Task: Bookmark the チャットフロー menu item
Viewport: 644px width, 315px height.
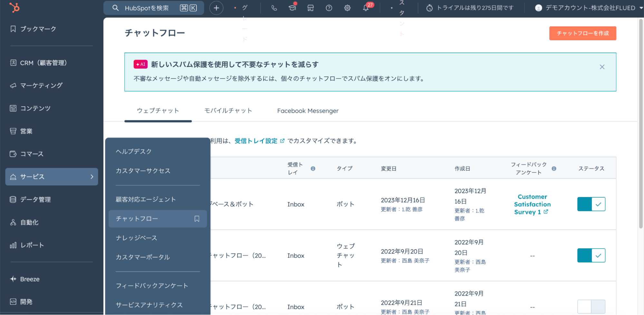Action: pos(197,219)
